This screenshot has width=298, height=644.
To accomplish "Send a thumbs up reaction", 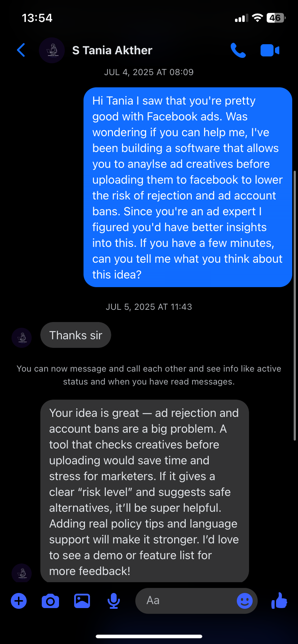I will pos(279,601).
